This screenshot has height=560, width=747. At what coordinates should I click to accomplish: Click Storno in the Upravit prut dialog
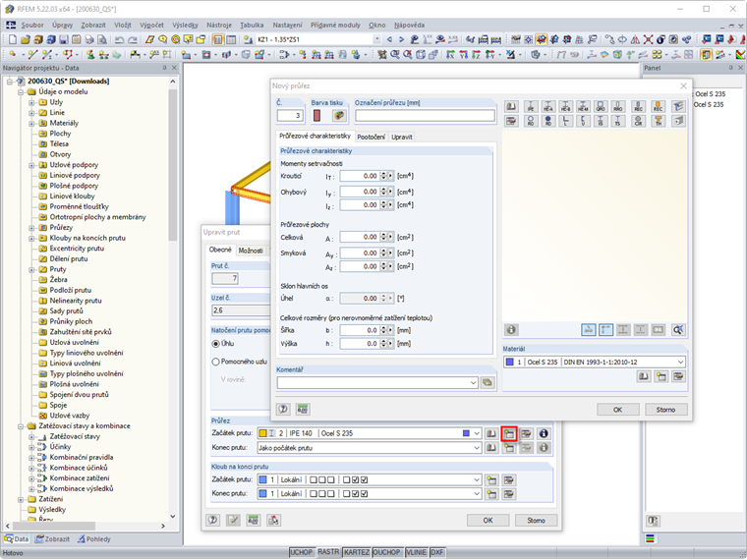(536, 520)
